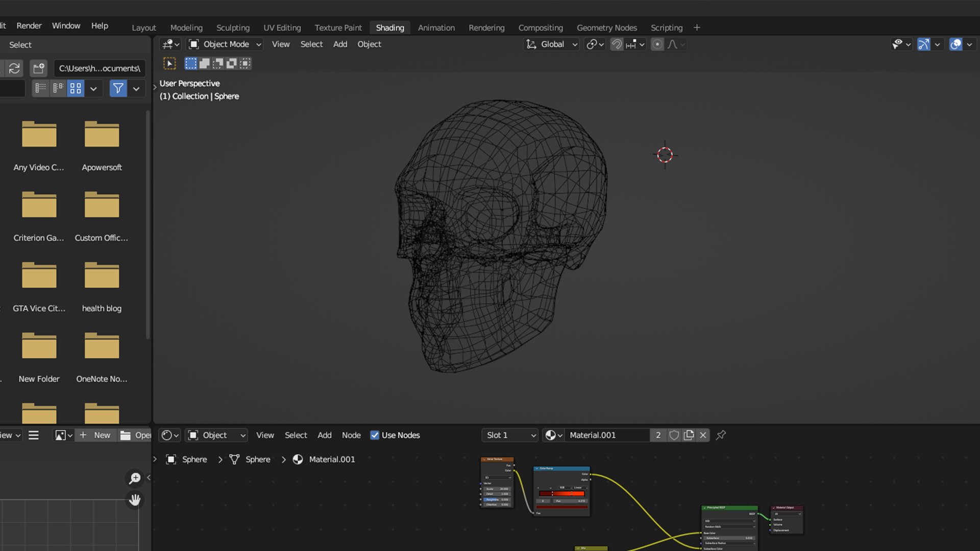The image size is (980, 551).
Task: Click the pin scene icon in shader editor
Action: [x=720, y=435]
